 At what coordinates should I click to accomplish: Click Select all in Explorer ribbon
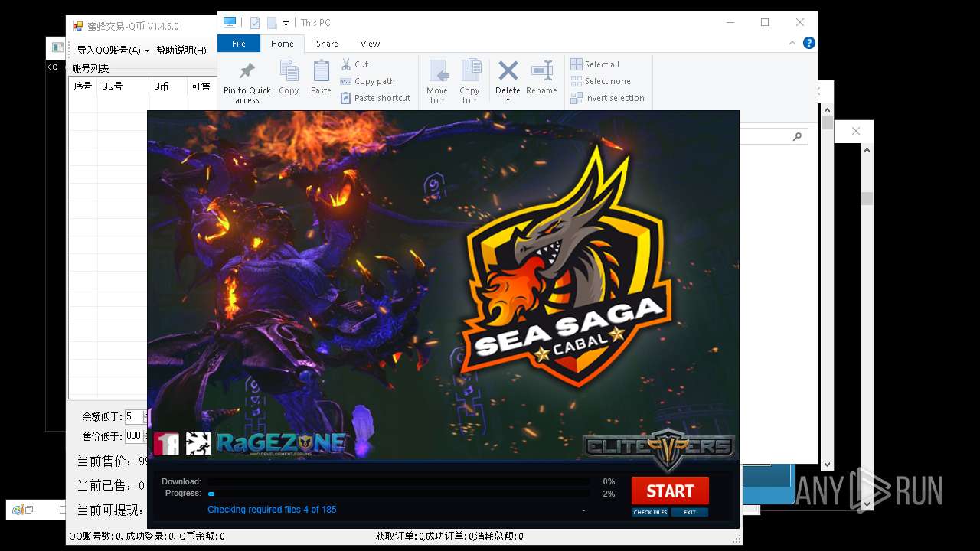(595, 64)
